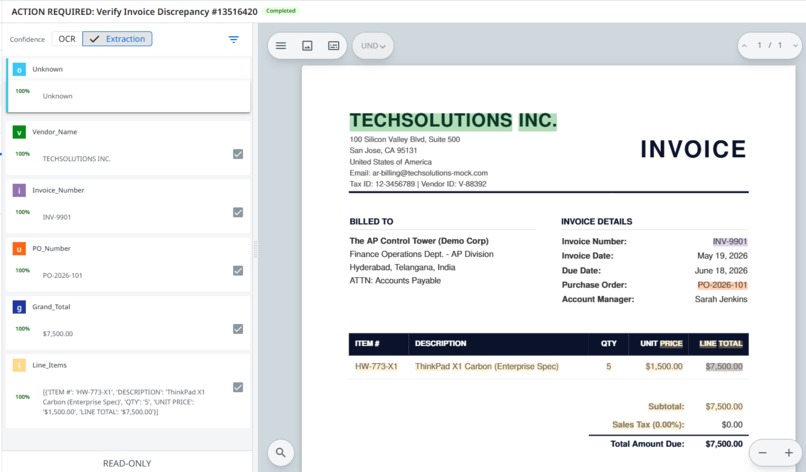This screenshot has height=472, width=806.
Task: Click the June 18, 2026 due date
Action: (x=721, y=270)
